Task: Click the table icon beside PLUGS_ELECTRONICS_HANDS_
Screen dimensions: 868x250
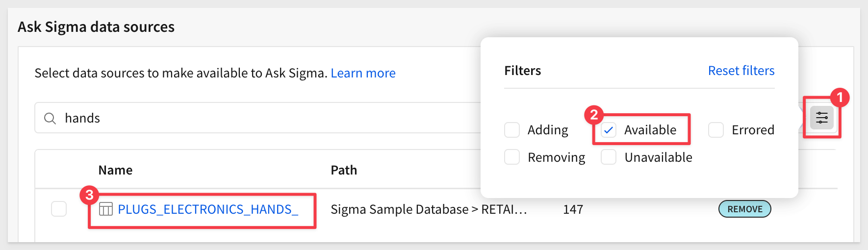Action: 106,209
